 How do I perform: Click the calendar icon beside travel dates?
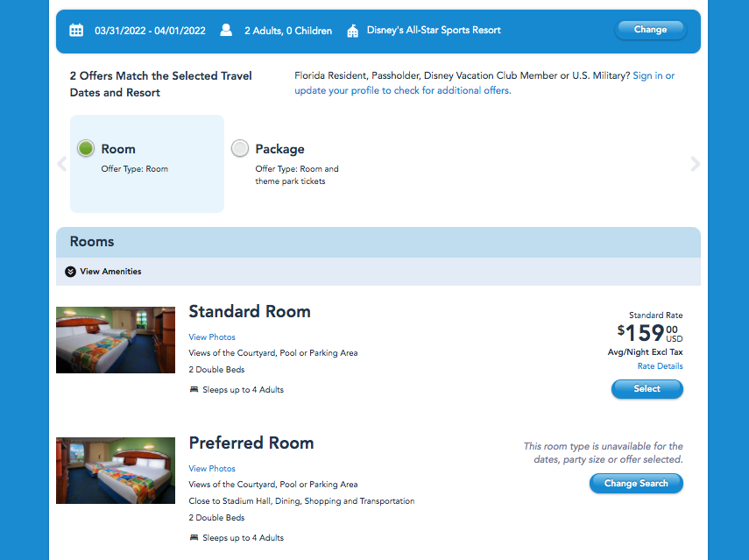pos(76,31)
